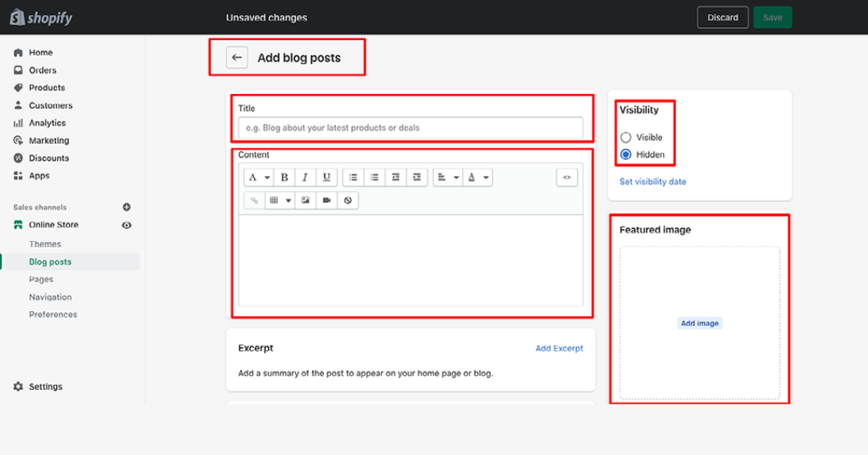868x455 pixels.
Task: Click Set visibility date link
Action: [653, 182]
